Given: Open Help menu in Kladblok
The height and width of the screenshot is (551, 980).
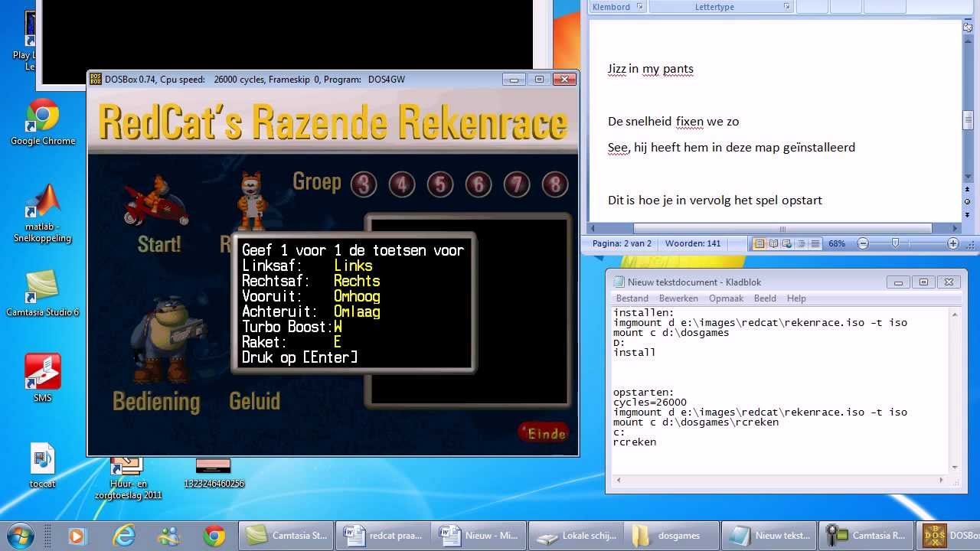Looking at the screenshot, I should pos(796,298).
